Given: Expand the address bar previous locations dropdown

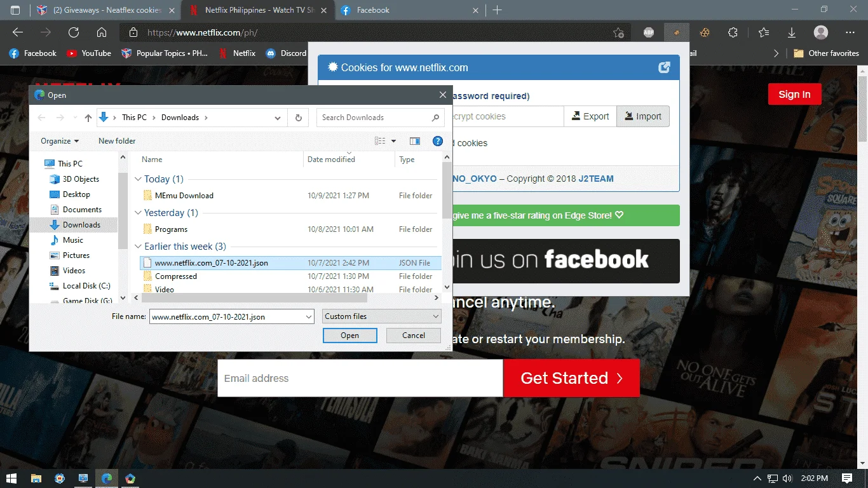Looking at the screenshot, I should click(278, 118).
